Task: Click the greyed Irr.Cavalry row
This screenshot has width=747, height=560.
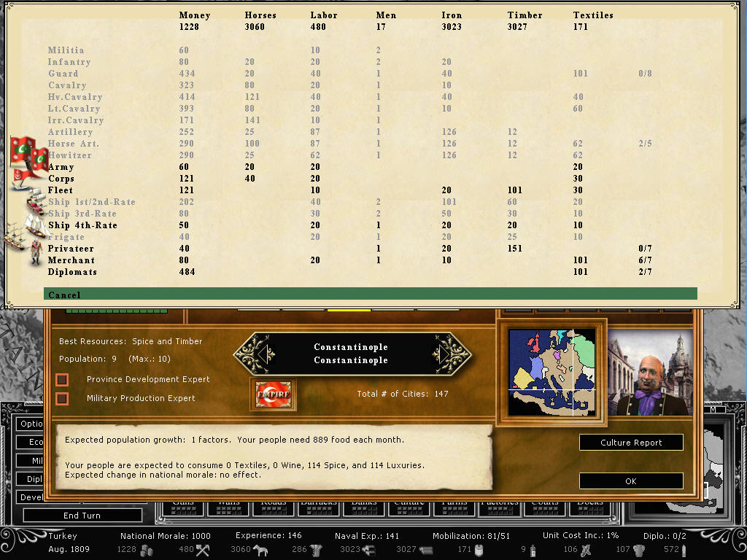Action: pyautogui.click(x=370, y=120)
